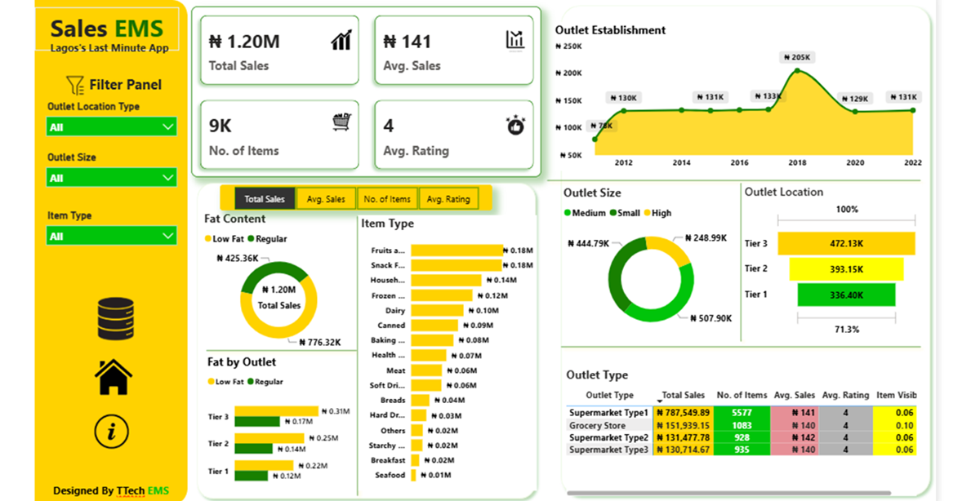Viewport: 980px width, 501px height.
Task: Toggle Low Fat legend in Fat Content
Action: click(225, 239)
